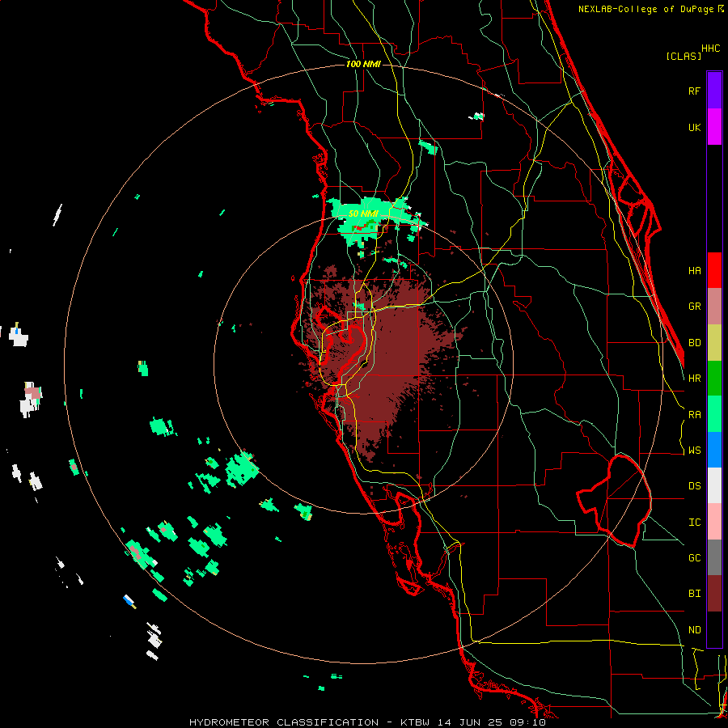Click the gray GC legend swatch
Viewport: 728px width, 728px height.
(714, 557)
